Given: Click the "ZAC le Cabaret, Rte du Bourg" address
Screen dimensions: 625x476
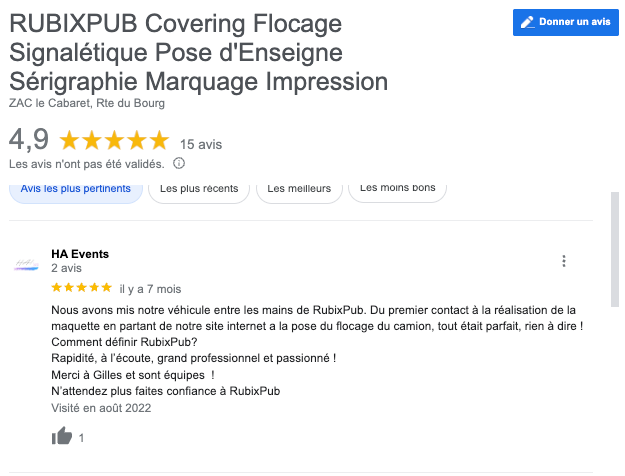Looking at the screenshot, I should pos(87,103).
